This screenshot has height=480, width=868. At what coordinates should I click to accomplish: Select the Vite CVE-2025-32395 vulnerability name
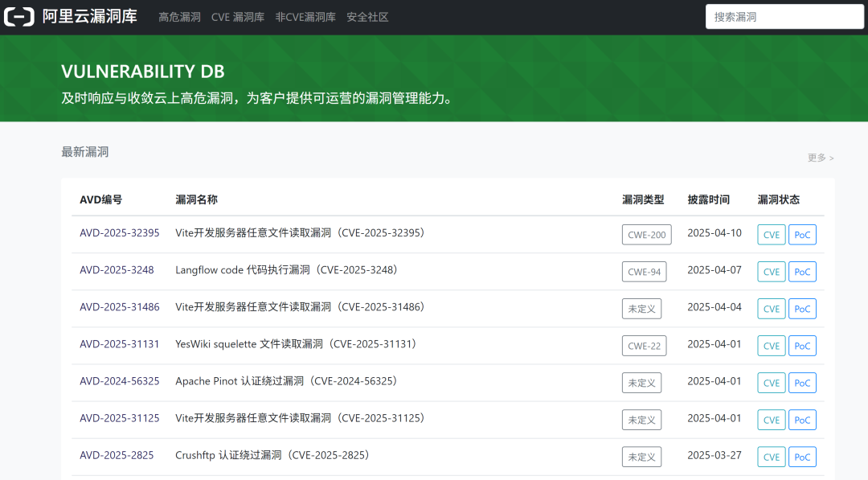pyautogui.click(x=300, y=233)
